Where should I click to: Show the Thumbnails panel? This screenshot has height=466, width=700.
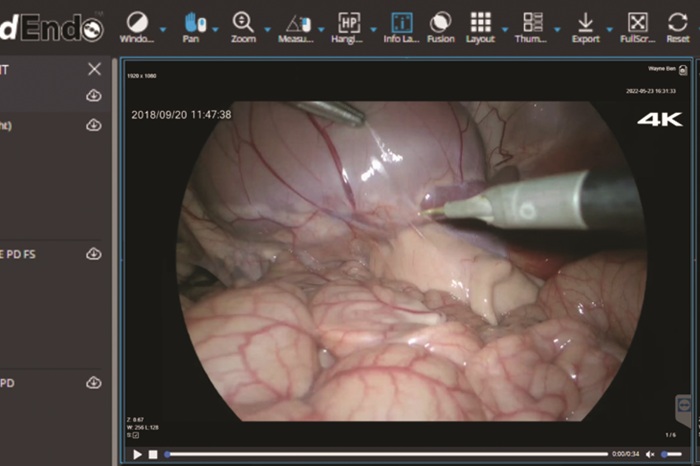531,27
